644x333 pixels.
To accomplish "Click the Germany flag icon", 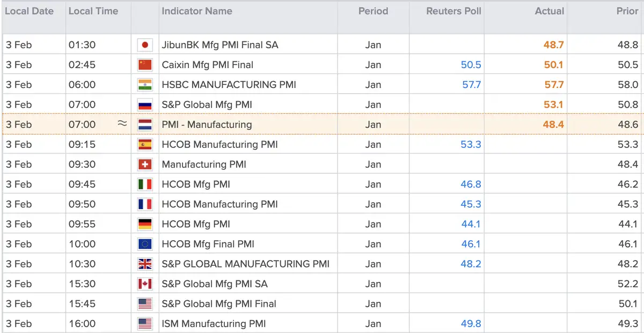I will 145,224.
